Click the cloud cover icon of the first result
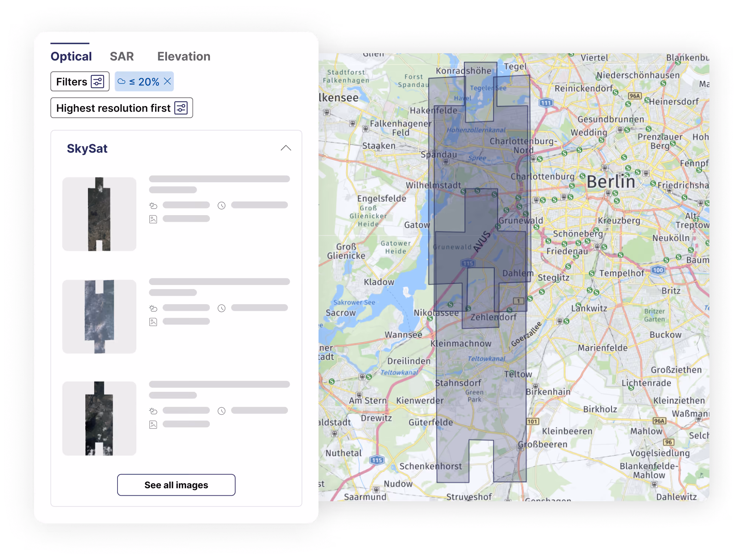Image resolution: width=739 pixels, height=560 pixels. pos(153,206)
